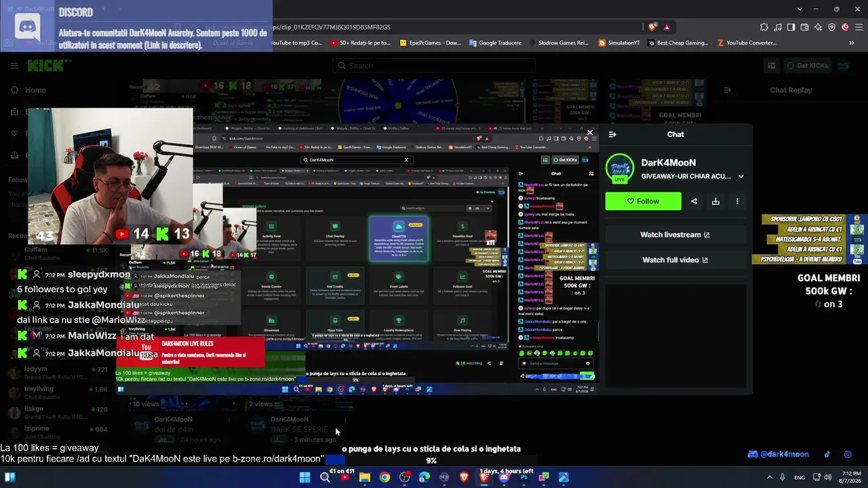Open the Brave Shields icon

(652, 27)
